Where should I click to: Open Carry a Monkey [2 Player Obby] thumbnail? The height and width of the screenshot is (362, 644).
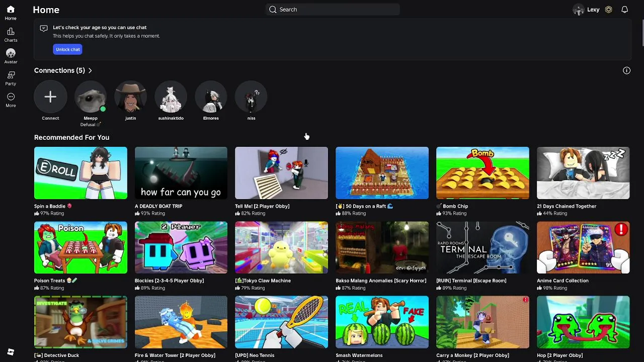click(x=482, y=322)
